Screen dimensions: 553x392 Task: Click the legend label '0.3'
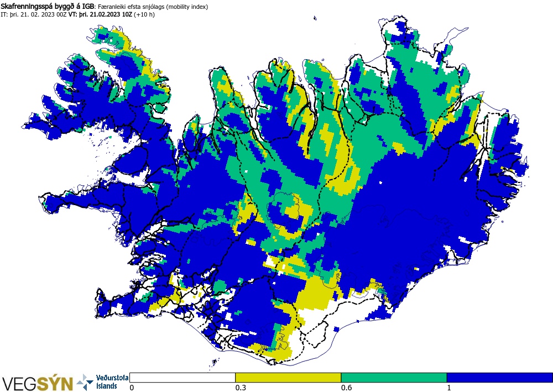point(241,388)
